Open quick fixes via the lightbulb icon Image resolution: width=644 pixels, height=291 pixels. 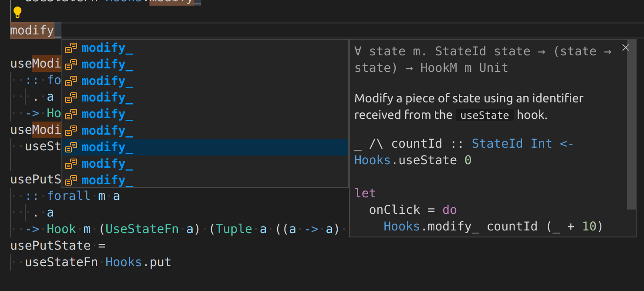tap(17, 13)
